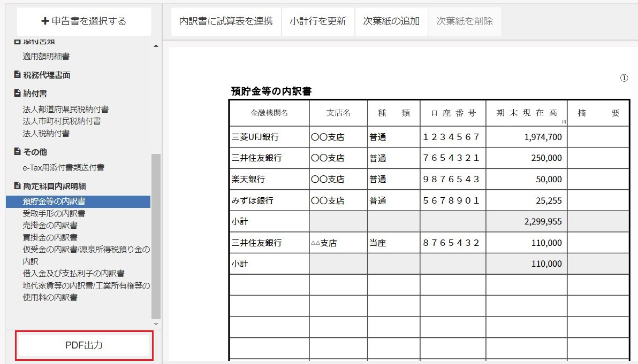Click 期末現在高 column header

point(527,113)
